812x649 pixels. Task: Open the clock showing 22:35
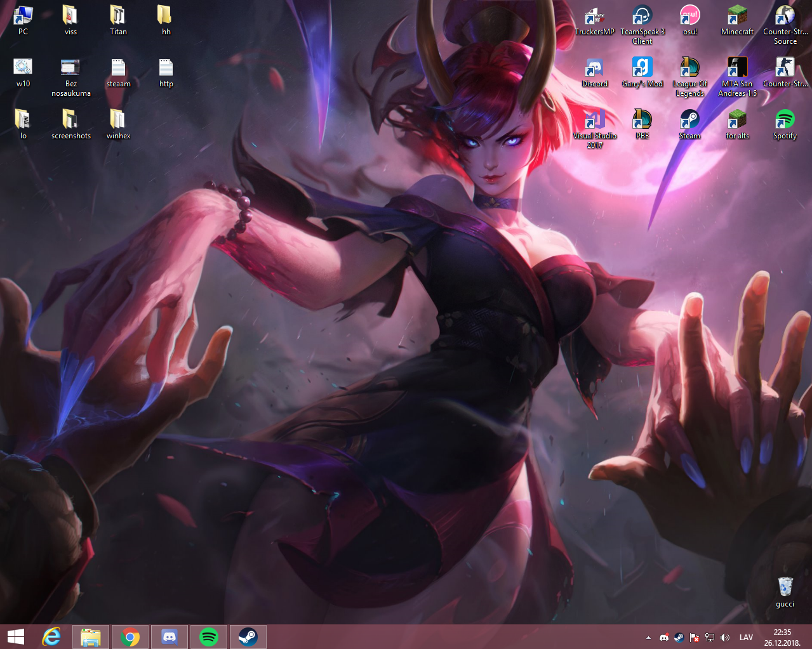tap(782, 638)
